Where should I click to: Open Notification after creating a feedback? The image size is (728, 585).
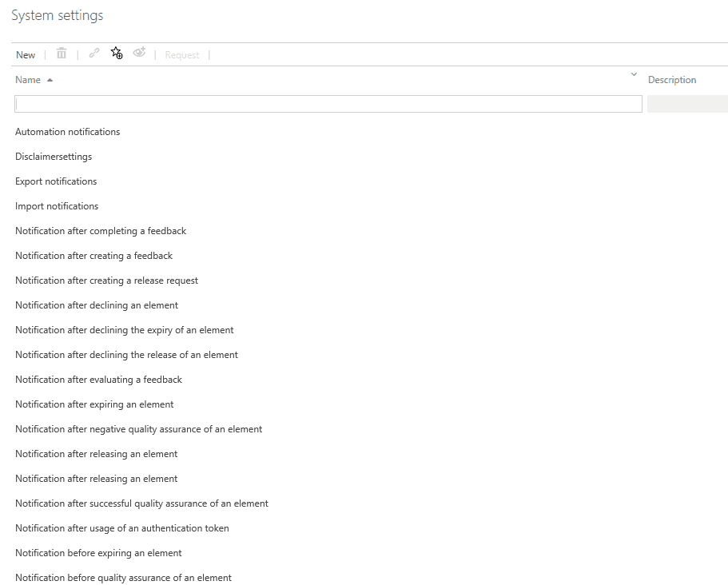tap(93, 256)
